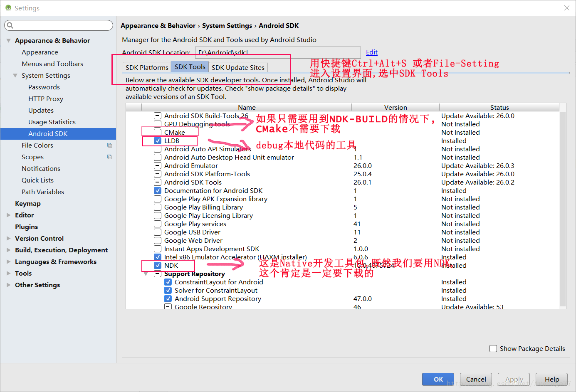
Task: Open SDK Update Sites tab
Action: (238, 67)
